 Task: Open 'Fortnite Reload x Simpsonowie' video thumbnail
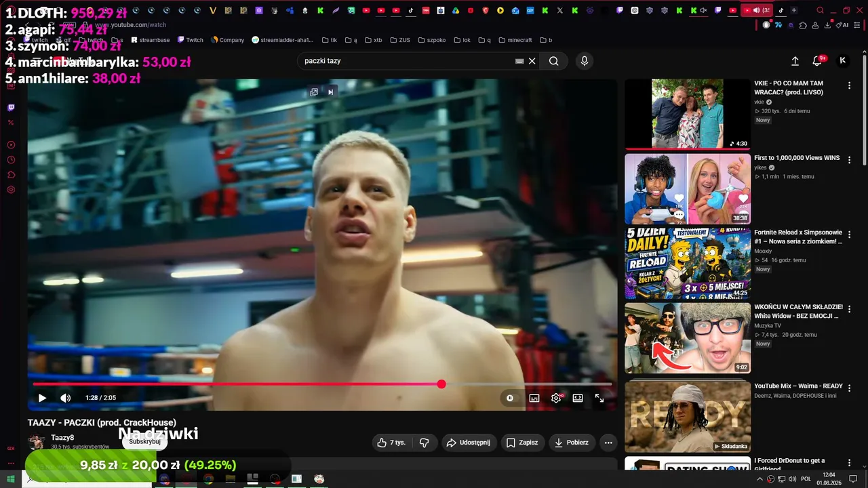[x=688, y=263]
